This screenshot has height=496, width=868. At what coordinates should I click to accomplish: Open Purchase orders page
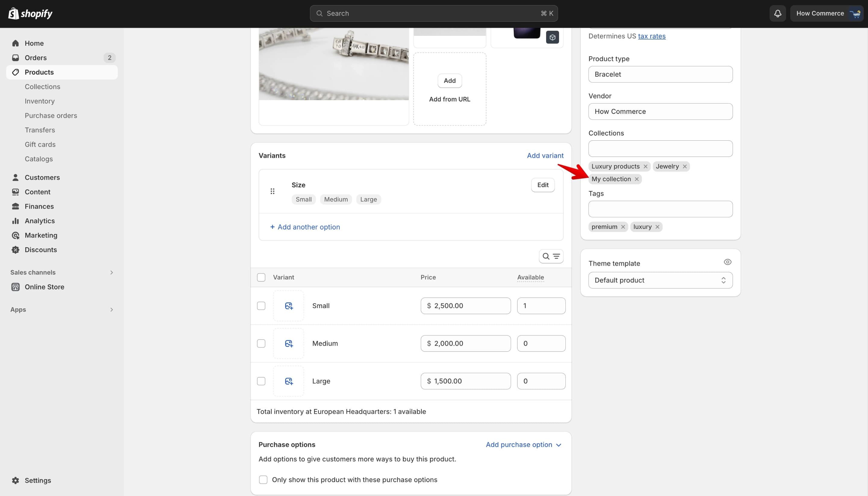[51, 115]
